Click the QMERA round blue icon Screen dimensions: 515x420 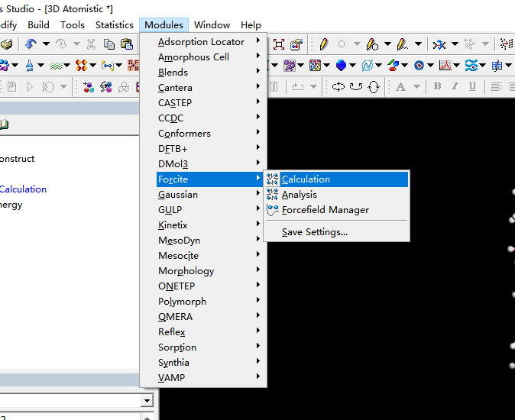pos(419,66)
